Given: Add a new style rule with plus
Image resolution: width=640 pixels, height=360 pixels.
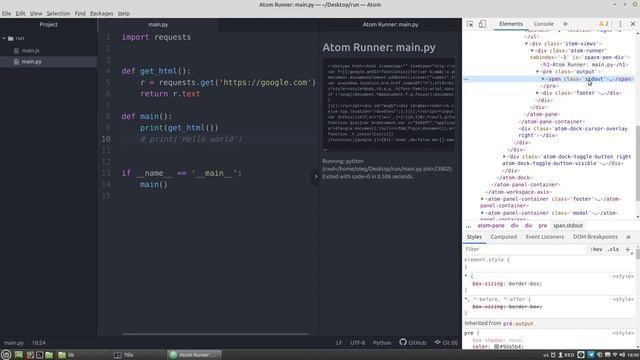Looking at the screenshot, I should click(x=627, y=249).
